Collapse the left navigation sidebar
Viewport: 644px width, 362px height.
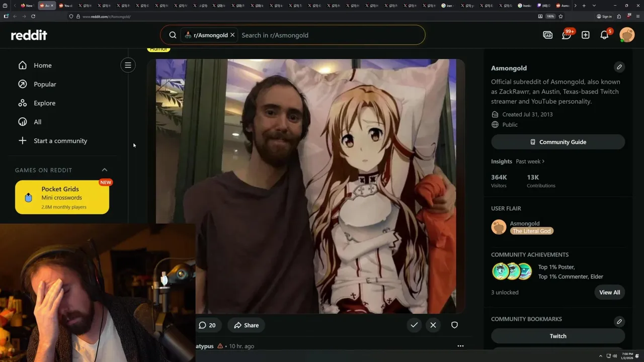[128, 65]
